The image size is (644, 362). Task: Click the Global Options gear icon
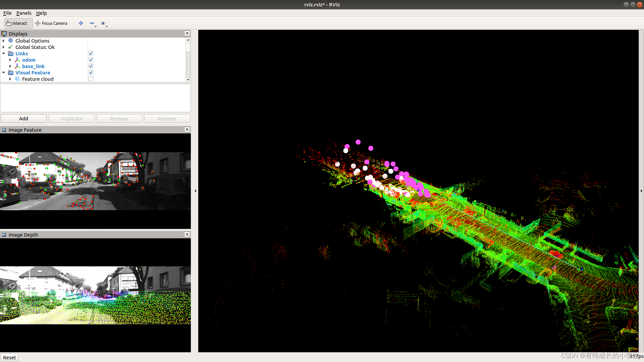[x=11, y=41]
